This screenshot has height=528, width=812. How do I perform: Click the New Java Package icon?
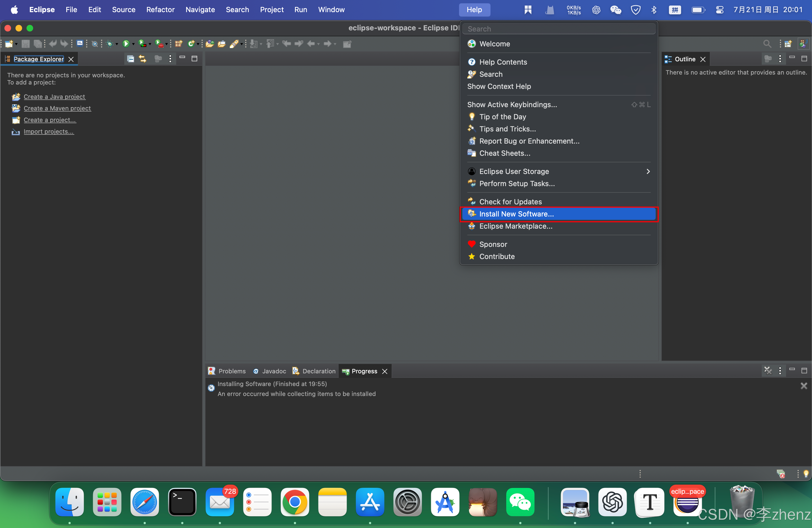pyautogui.click(x=178, y=44)
